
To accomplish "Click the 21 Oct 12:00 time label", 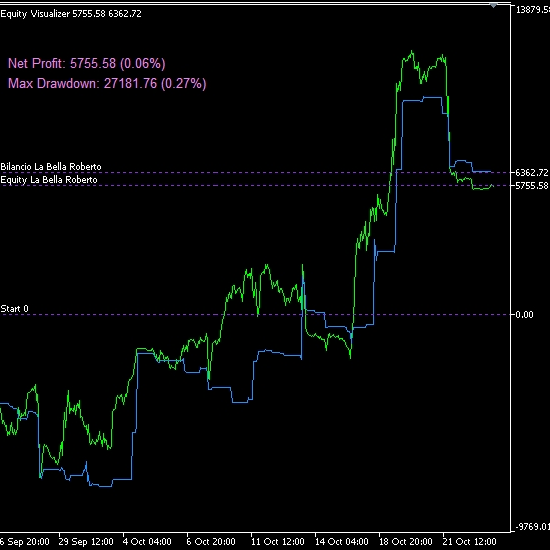I will pyautogui.click(x=470, y=542).
